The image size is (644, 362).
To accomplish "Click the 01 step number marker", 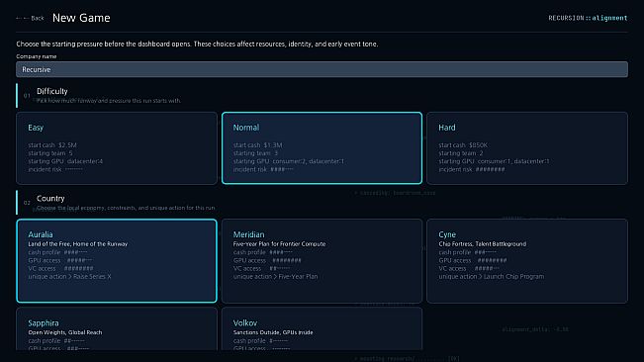I will (27, 96).
